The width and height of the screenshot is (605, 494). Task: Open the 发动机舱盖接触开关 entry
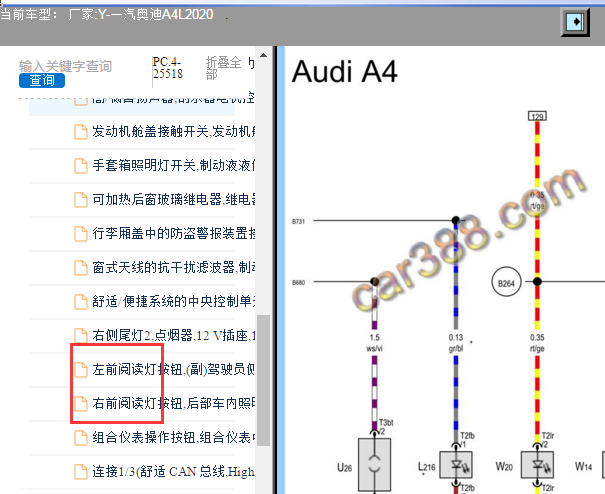(x=174, y=132)
